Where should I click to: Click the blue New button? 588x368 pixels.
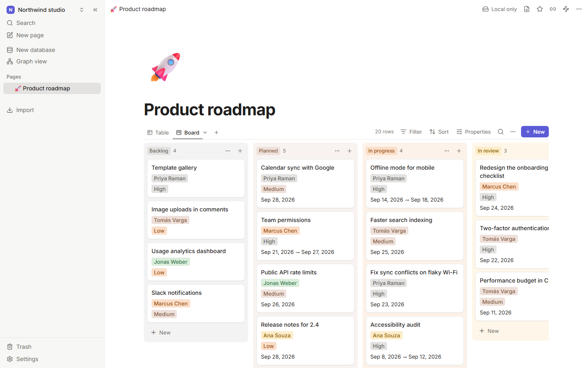tap(535, 132)
